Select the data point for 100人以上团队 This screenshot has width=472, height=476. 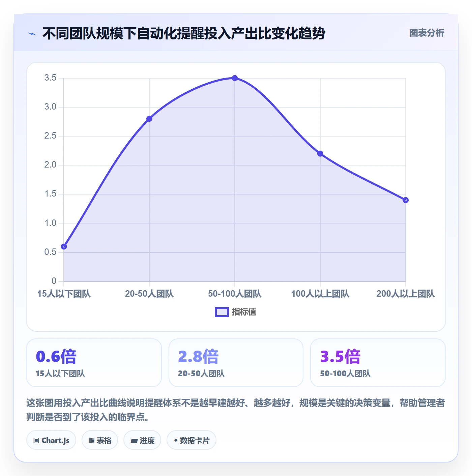pos(320,154)
